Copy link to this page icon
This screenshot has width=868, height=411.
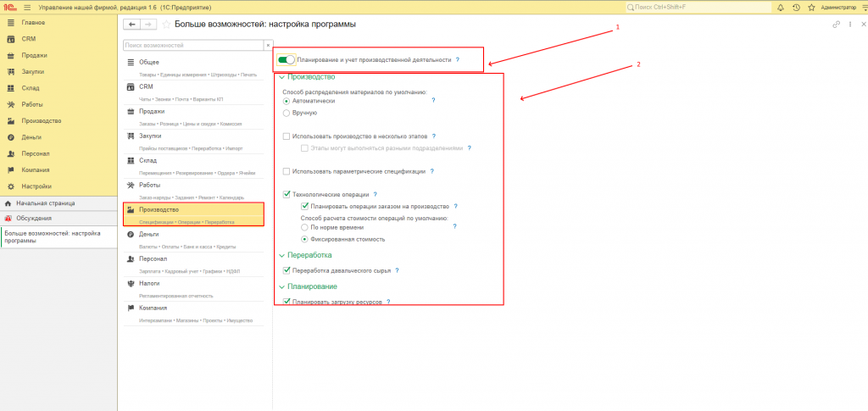point(837,25)
